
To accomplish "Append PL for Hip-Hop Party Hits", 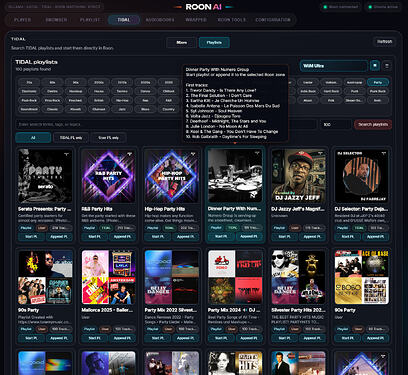I will pos(186,236).
